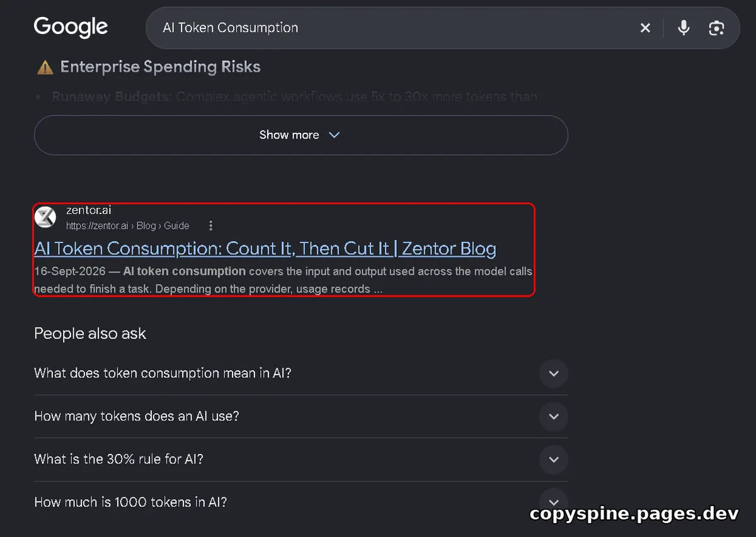
Task: Click the Enterprise Spending Risks heading
Action: click(x=160, y=67)
